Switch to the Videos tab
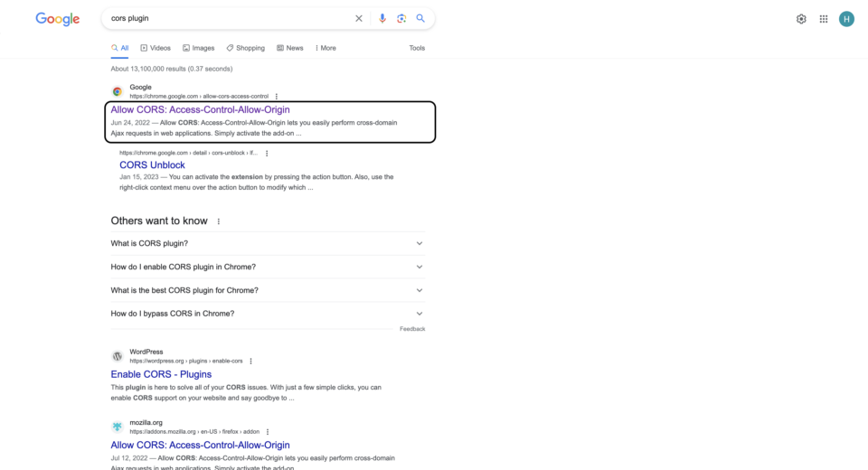This screenshot has width=868, height=470. pyautogui.click(x=156, y=48)
